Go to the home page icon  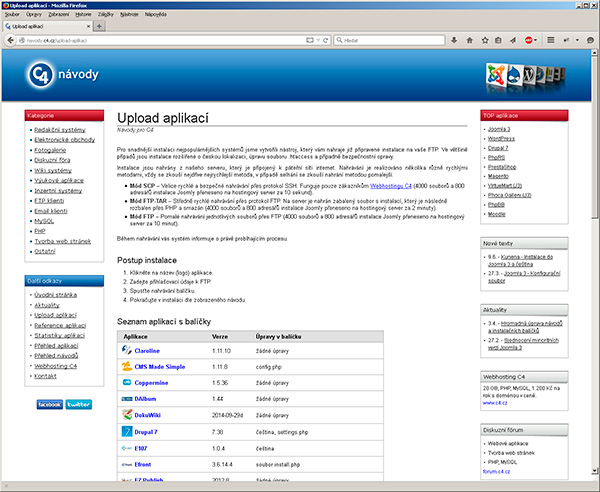click(x=470, y=40)
